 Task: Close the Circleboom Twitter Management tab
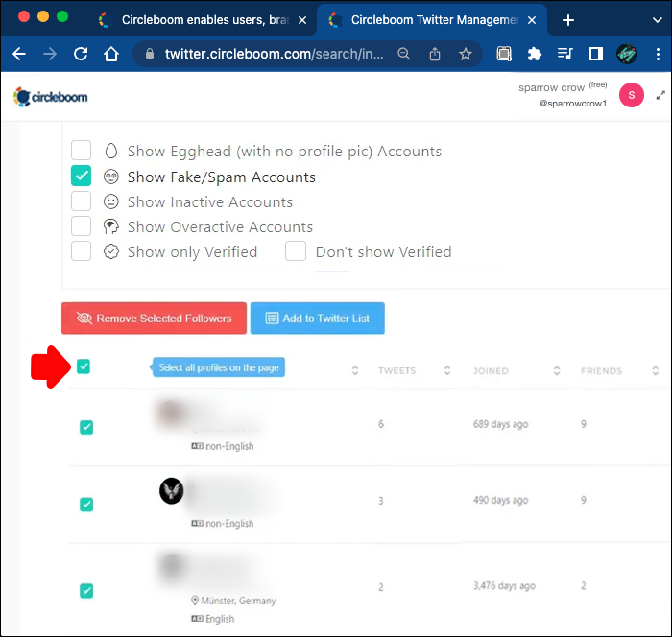click(532, 20)
